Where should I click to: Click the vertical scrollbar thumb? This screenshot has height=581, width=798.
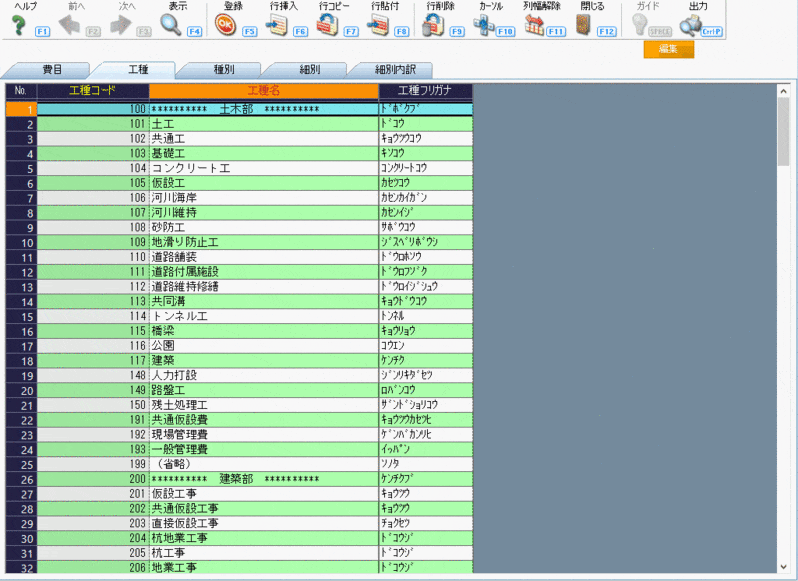pos(783,131)
